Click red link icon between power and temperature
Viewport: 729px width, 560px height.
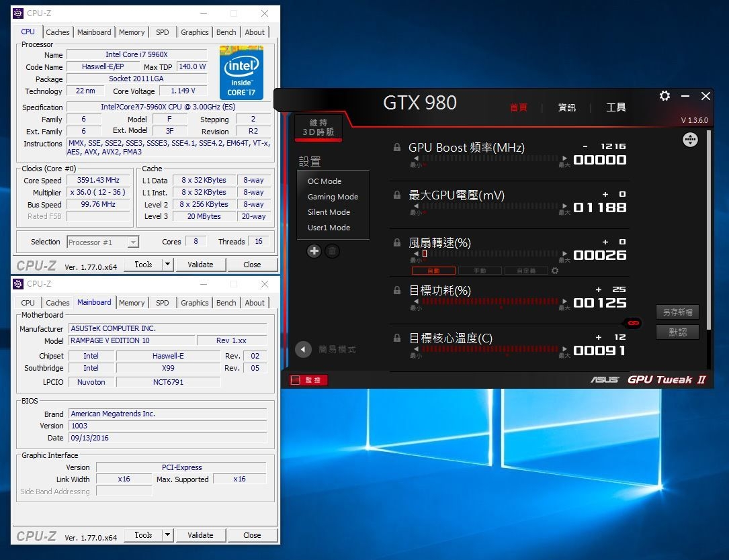tap(633, 322)
